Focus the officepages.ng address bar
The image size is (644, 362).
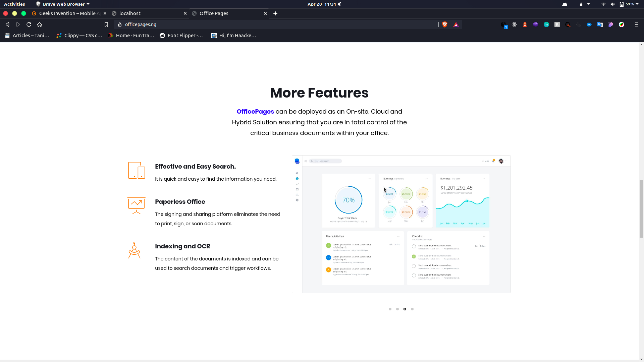pos(275,24)
